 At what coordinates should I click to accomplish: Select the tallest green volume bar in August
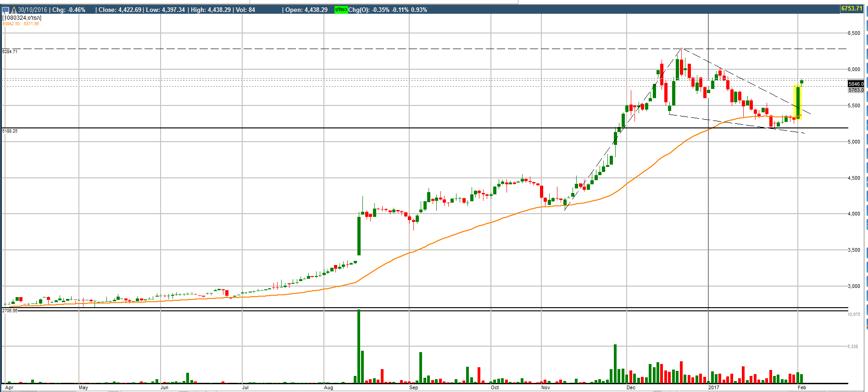[x=359, y=347]
